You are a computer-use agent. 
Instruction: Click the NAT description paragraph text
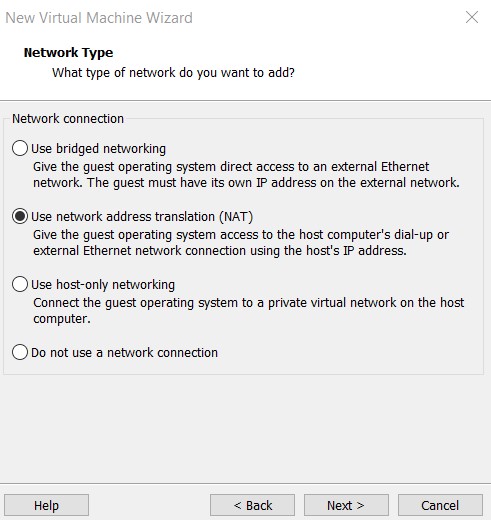[241, 243]
